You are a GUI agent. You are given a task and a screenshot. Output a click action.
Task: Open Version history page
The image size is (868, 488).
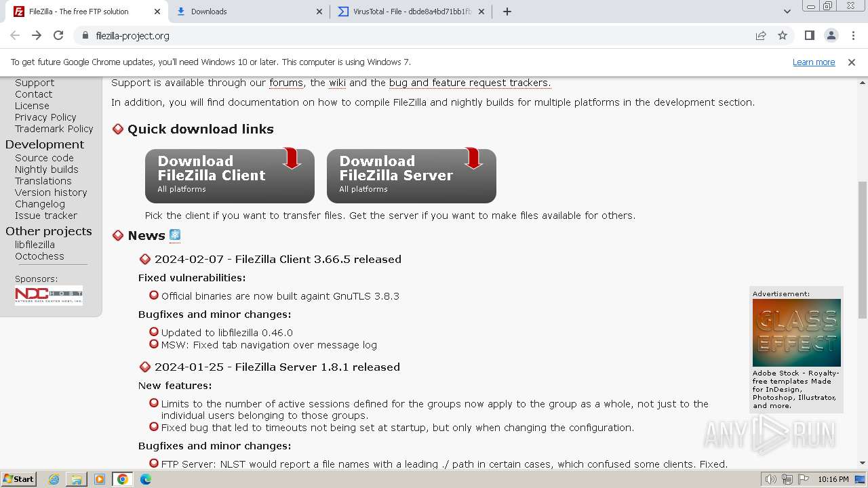tap(51, 192)
